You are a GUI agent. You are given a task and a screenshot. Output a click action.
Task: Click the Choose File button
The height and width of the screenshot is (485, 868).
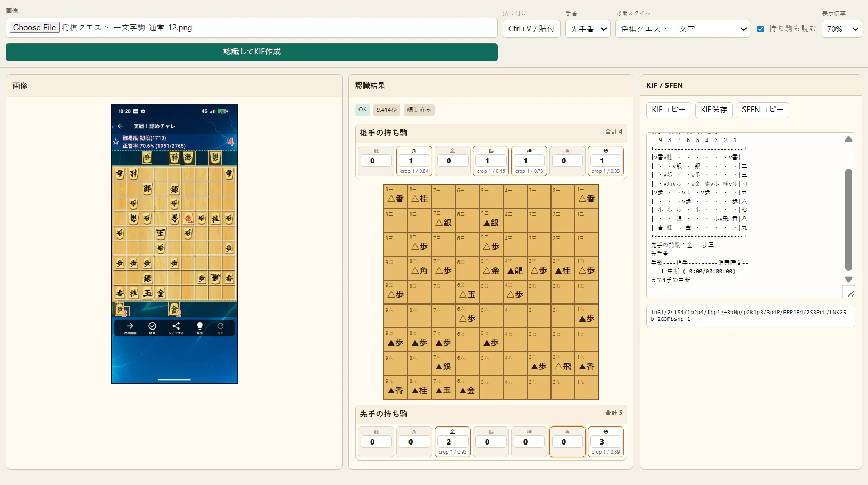pyautogui.click(x=35, y=28)
